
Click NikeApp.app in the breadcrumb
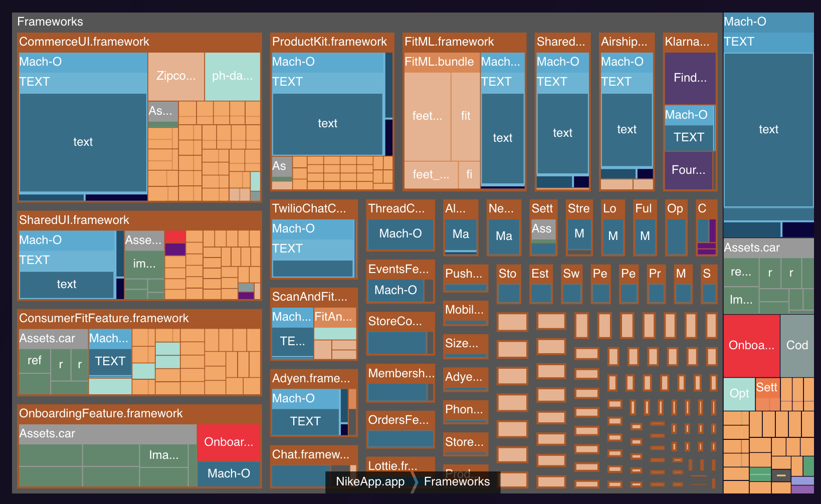pyautogui.click(x=370, y=482)
